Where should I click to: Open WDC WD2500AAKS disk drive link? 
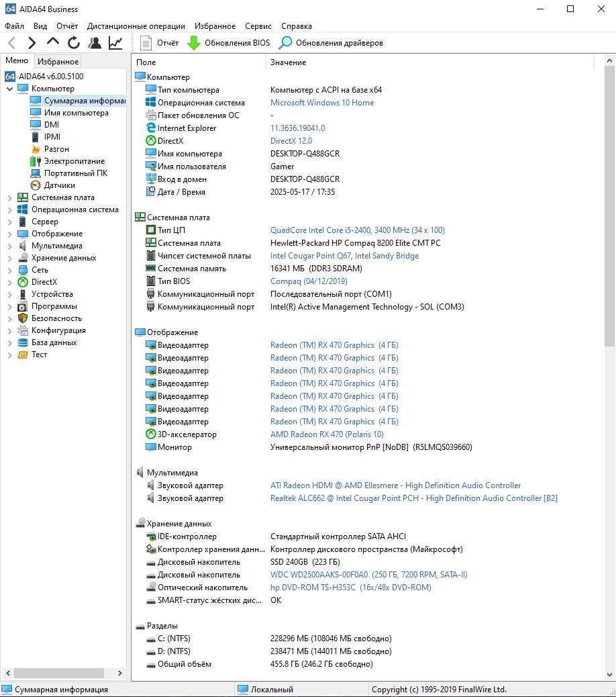[x=369, y=574]
